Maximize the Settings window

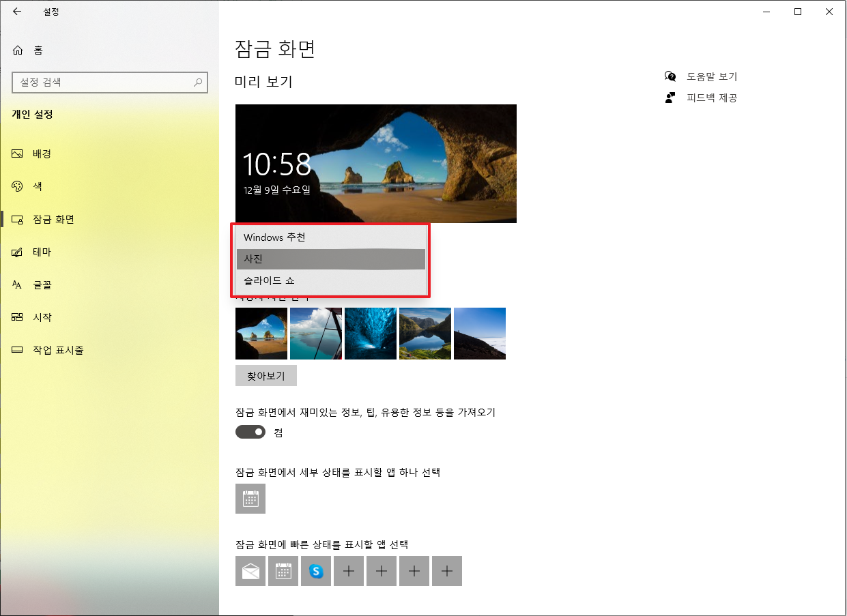tap(798, 11)
